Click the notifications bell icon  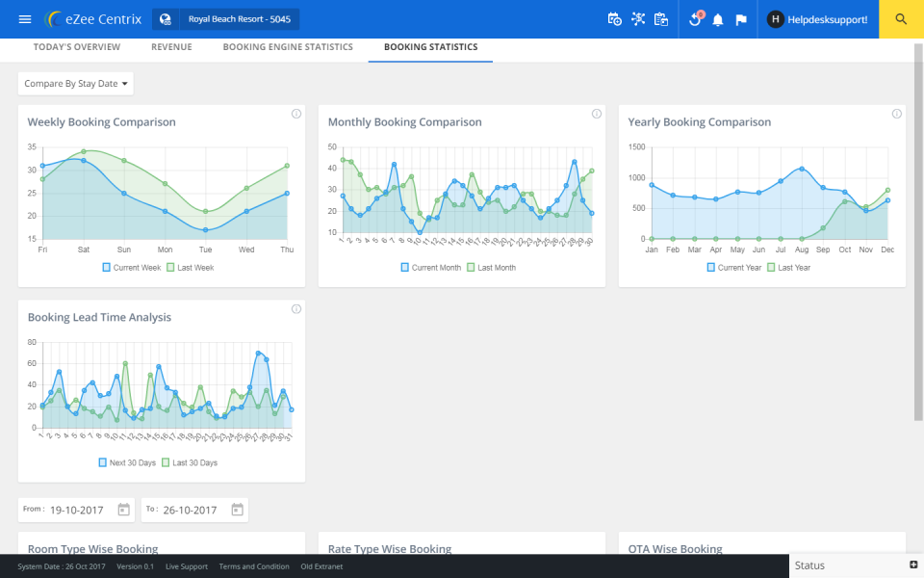point(717,18)
